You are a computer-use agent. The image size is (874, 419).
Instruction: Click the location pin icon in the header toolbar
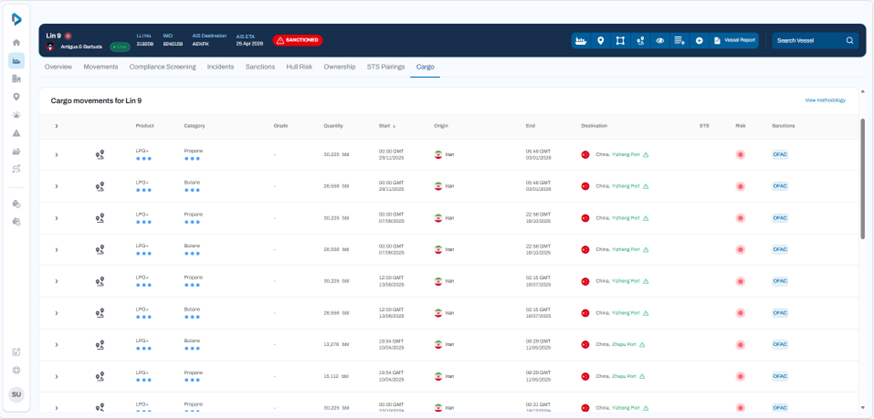click(x=600, y=41)
